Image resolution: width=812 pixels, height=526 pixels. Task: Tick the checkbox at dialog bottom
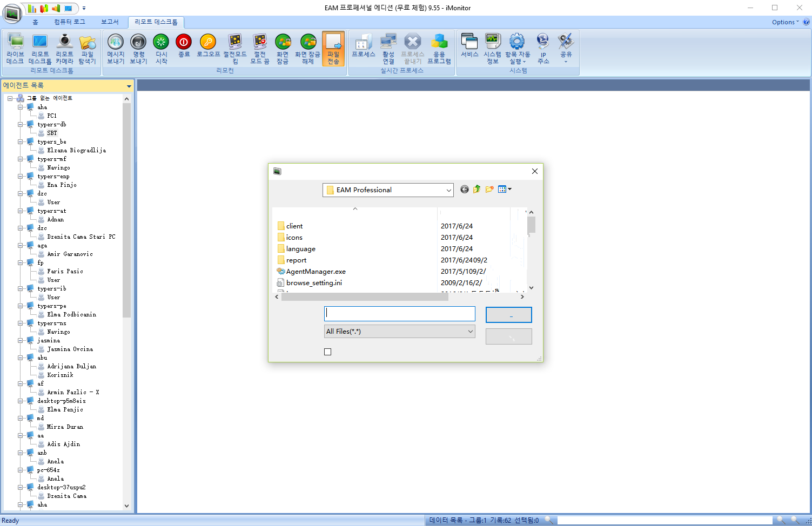327,352
